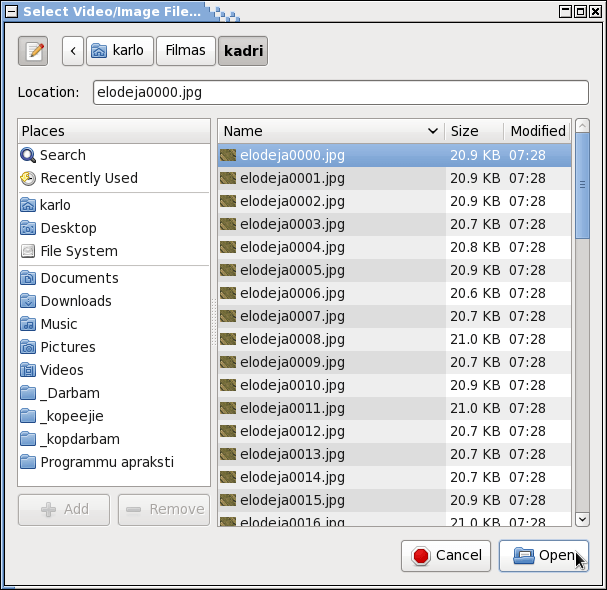Click the file list scrollbar up arrow
This screenshot has width=607, height=590.
(582, 126)
